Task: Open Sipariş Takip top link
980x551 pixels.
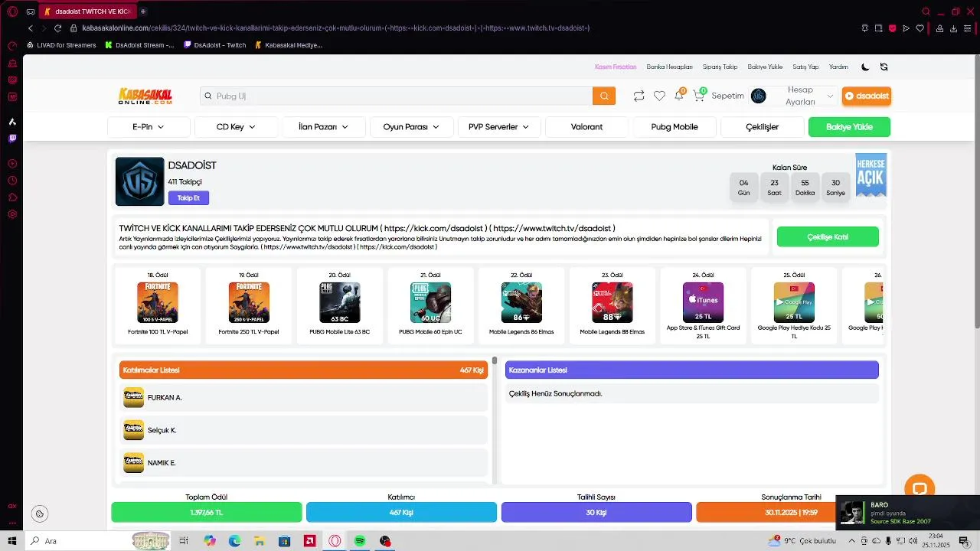Action: pos(720,67)
